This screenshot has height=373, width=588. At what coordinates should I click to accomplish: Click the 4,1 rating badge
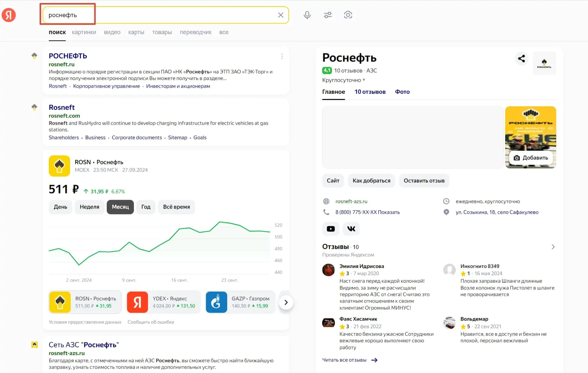tap(327, 70)
